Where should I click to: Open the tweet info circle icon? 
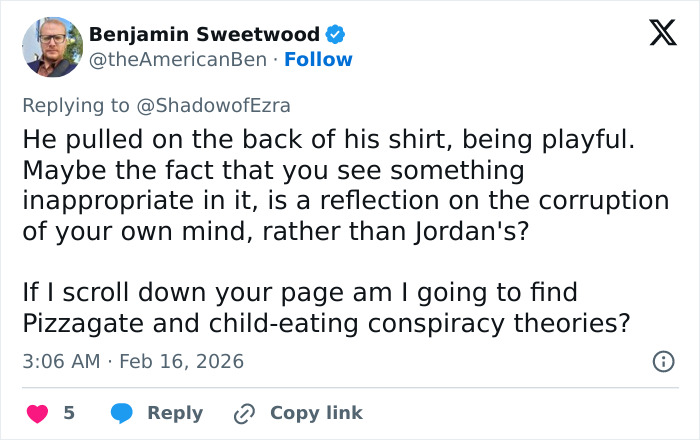click(662, 362)
